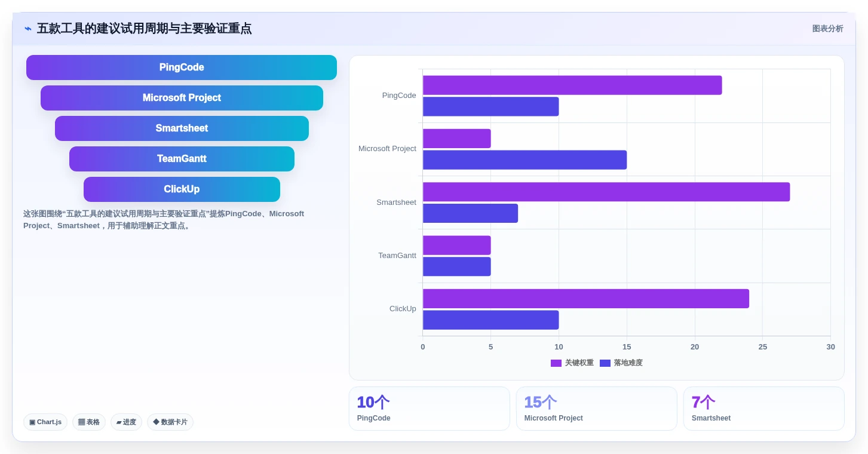Click x-axis tick label 15
This screenshot has width=868, height=454.
pos(627,347)
